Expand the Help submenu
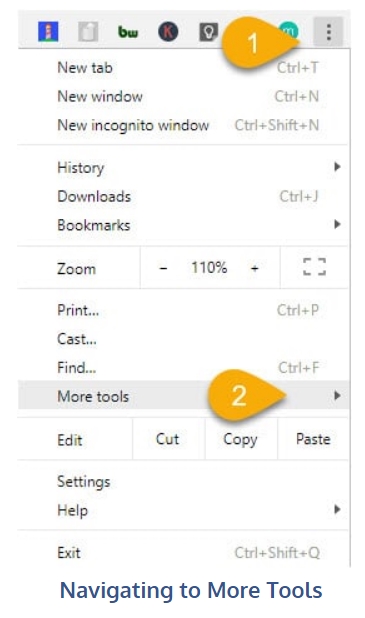 183,510
